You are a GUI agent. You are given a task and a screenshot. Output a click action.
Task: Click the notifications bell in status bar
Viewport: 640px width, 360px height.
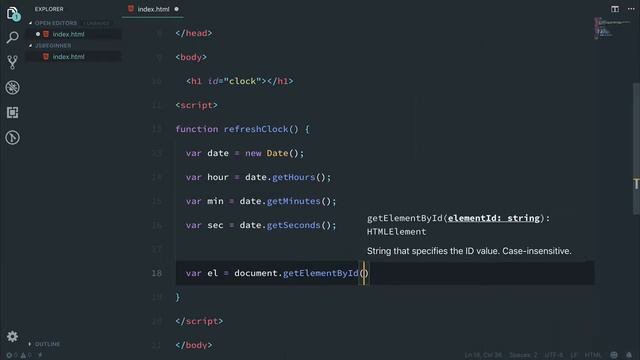tap(629, 355)
